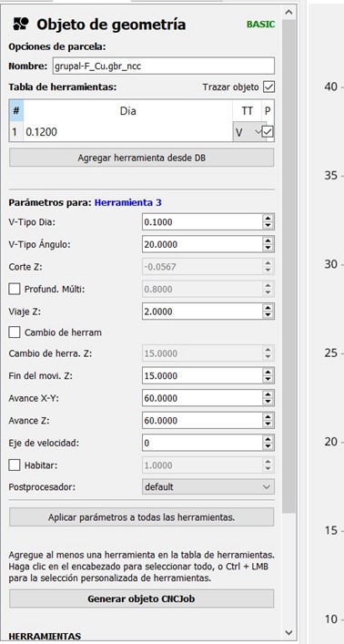The image size is (344, 644).
Task: Increase V-Tipo Dia using up stepper arrow
Action: (x=268, y=219)
